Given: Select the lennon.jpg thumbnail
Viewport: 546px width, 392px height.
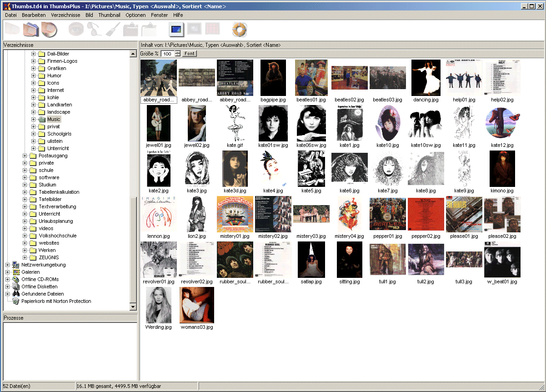Looking at the screenshot, I should [x=158, y=214].
